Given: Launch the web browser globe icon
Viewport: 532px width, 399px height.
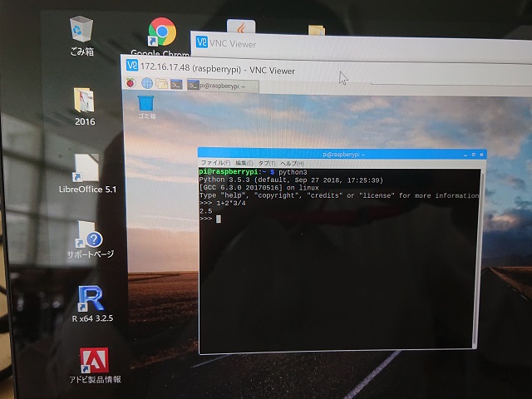Looking at the screenshot, I should pos(146,83).
